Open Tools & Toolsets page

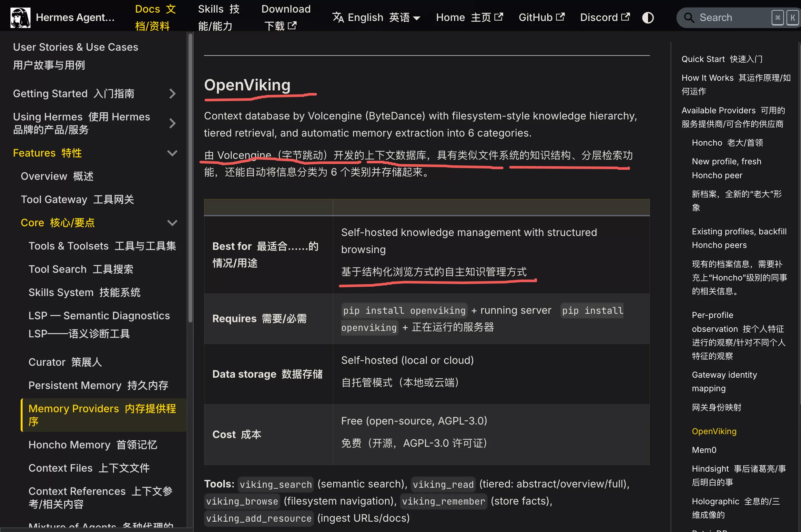tap(102, 246)
